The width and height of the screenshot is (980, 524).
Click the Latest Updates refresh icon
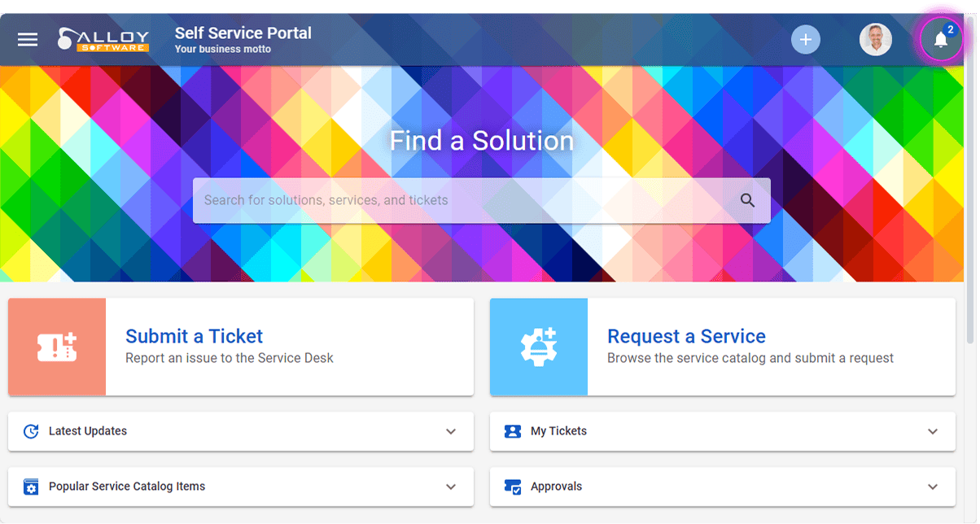coord(31,431)
